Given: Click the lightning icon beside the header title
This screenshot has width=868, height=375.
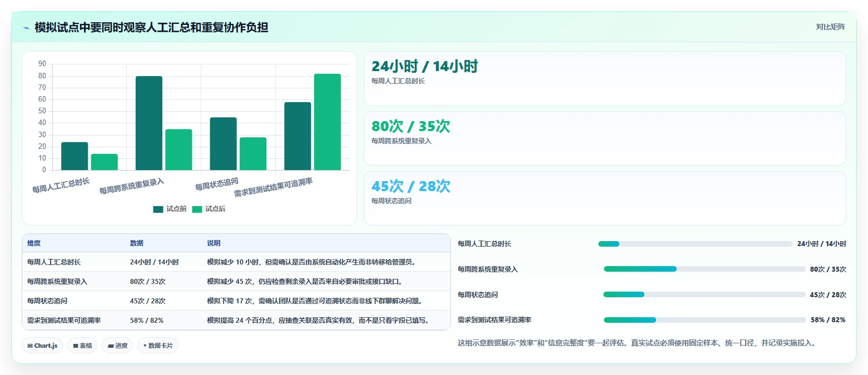Looking at the screenshot, I should 27,28.
